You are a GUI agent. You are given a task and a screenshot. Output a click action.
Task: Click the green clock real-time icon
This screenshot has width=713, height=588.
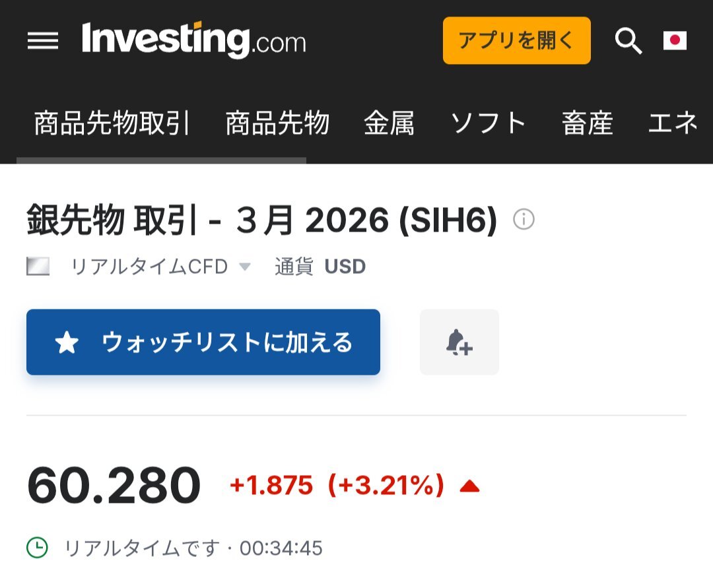tap(38, 547)
